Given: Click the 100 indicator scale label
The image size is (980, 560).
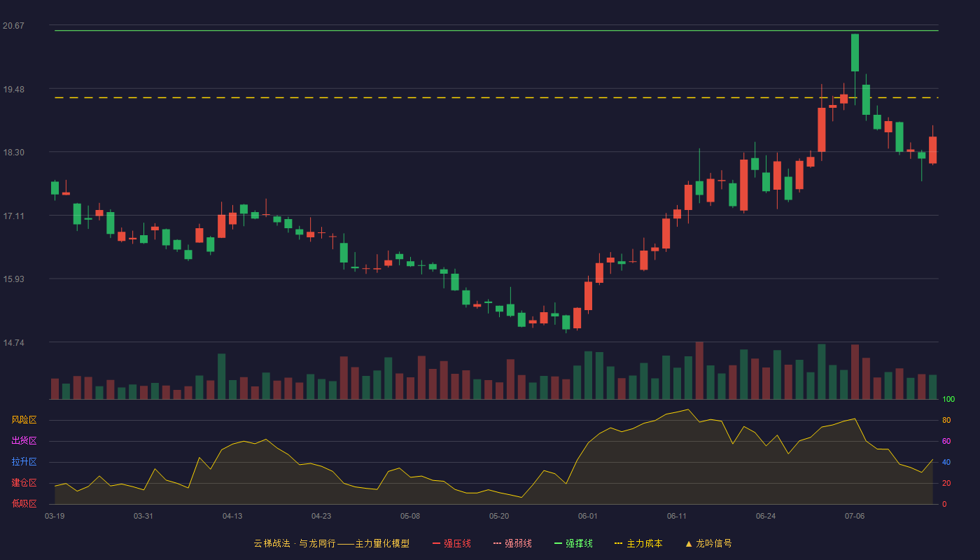Looking at the screenshot, I should point(948,400).
